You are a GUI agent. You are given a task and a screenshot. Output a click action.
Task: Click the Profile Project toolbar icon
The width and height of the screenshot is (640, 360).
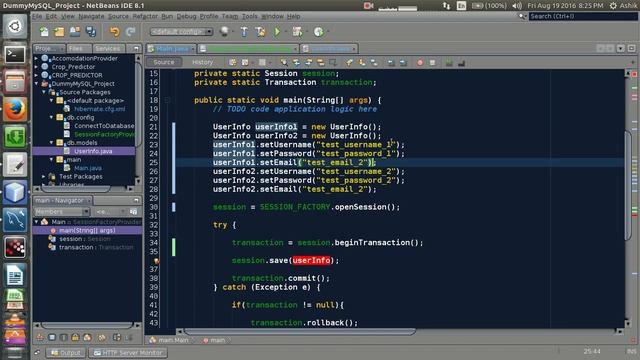click(319, 31)
